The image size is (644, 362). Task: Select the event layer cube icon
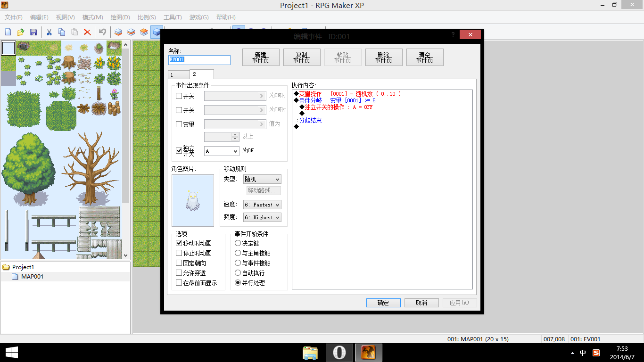(x=156, y=32)
